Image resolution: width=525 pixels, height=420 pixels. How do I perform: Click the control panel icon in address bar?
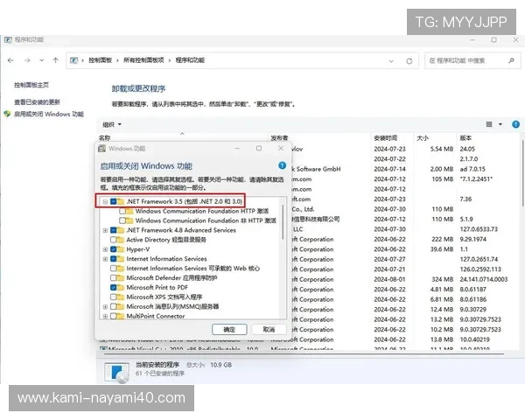point(74,60)
